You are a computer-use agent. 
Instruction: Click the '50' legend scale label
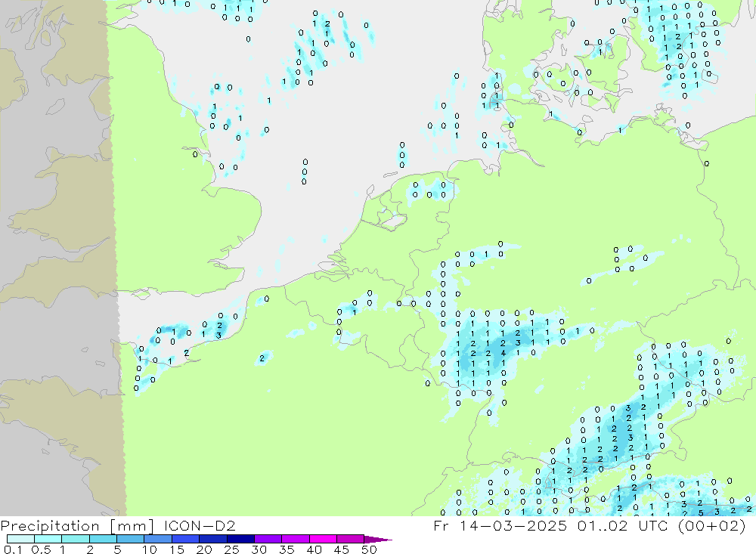pyautogui.click(x=369, y=549)
